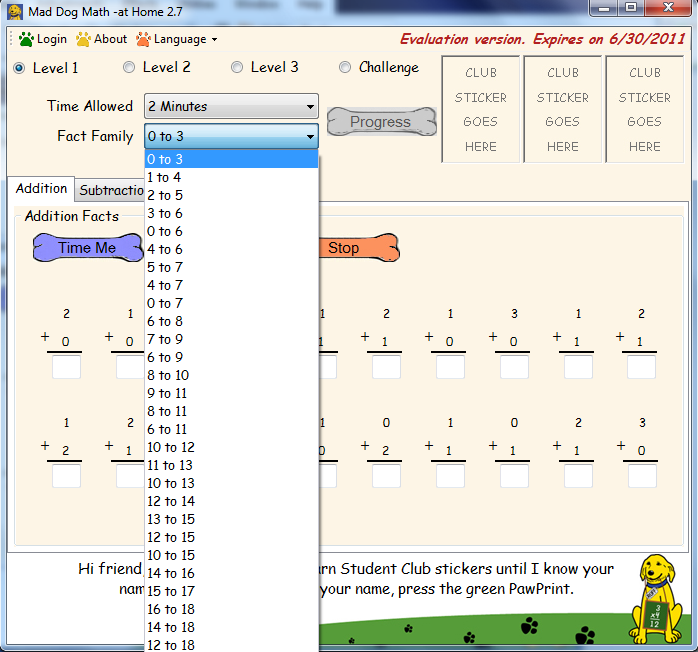Open the About menu item
Screen dimensions: 698x652
[101, 39]
